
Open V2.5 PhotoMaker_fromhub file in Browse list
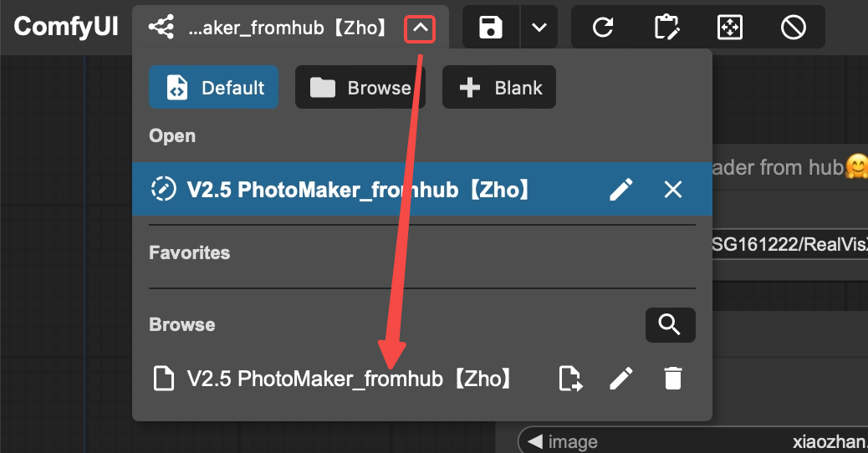348,379
